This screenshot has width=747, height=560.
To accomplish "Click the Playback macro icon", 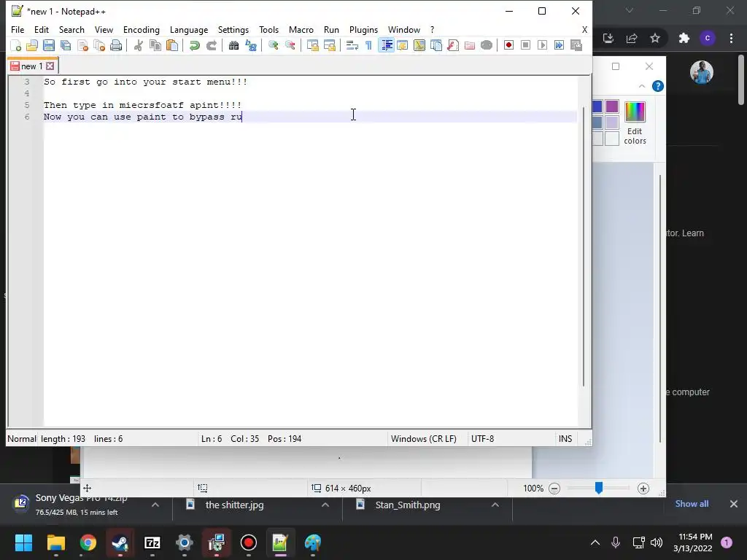I will [x=542, y=45].
